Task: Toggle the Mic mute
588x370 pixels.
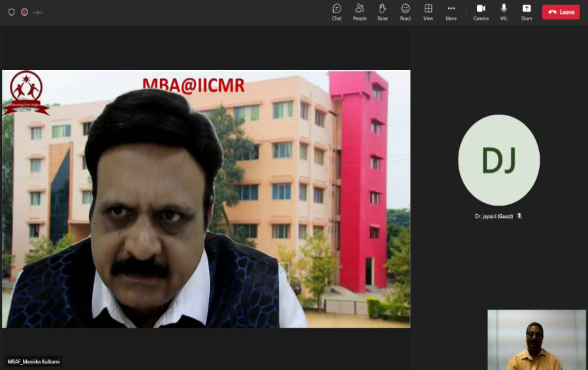Action: pyautogui.click(x=504, y=12)
